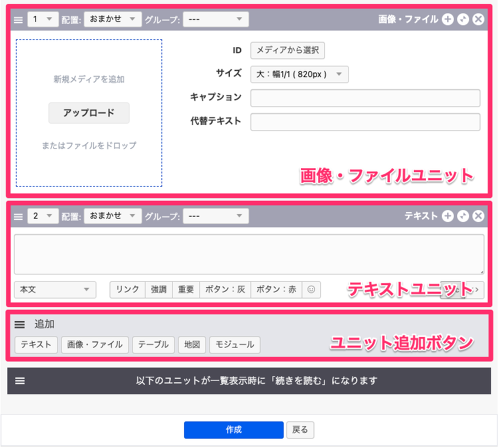Open the グループ dropdown in the image unit
Screen dimensions: 499x448
pos(215,19)
